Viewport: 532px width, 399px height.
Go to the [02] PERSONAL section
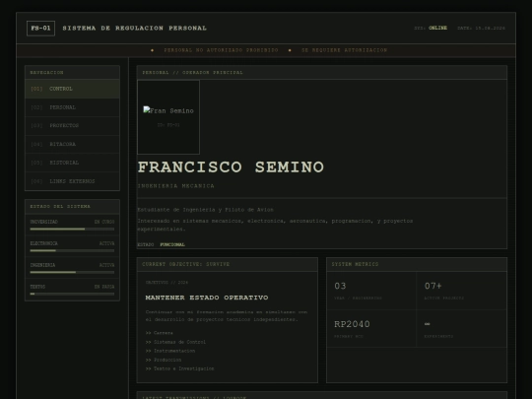point(72,107)
